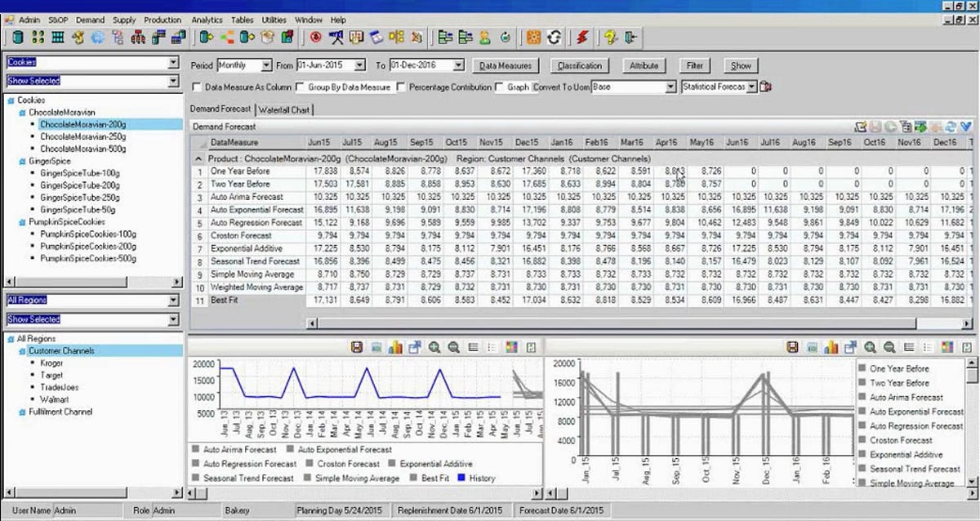The width and height of the screenshot is (980, 521).
Task: Open the Convert To Uom Base dropdown
Action: pos(670,87)
